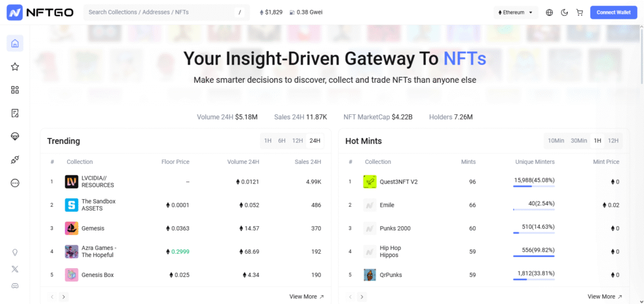This screenshot has height=304, width=644.
Task: Click the lightbulb icon in sidebar
Action: point(15,252)
